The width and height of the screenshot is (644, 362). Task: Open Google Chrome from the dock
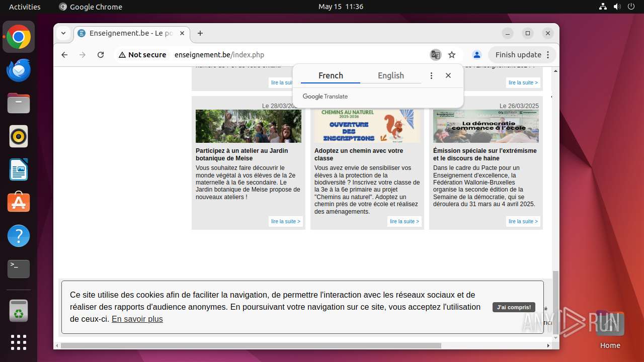19,37
